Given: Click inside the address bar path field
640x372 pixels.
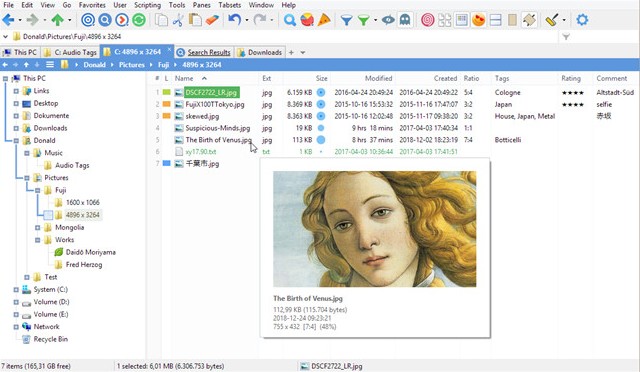Looking at the screenshot, I should (x=286, y=37).
